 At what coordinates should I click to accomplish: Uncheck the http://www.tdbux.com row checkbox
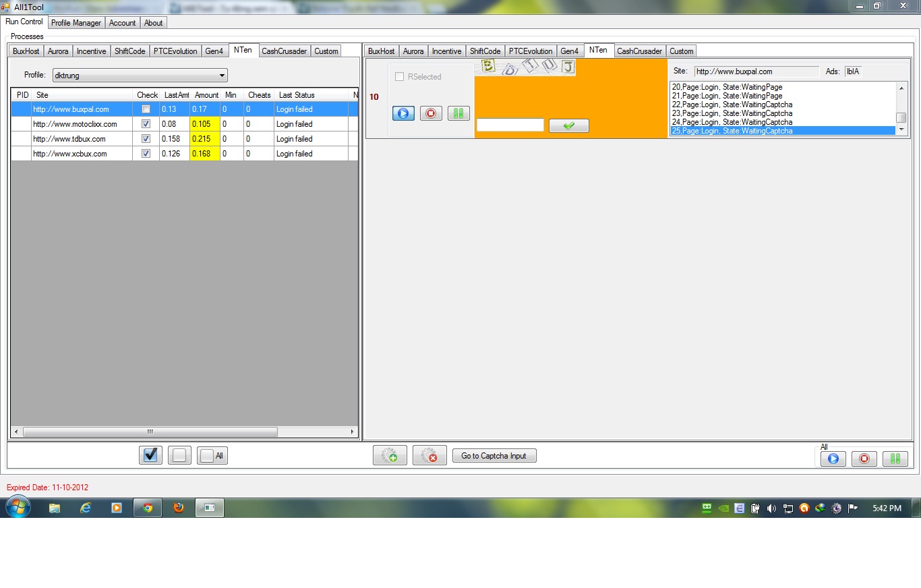pos(146,139)
